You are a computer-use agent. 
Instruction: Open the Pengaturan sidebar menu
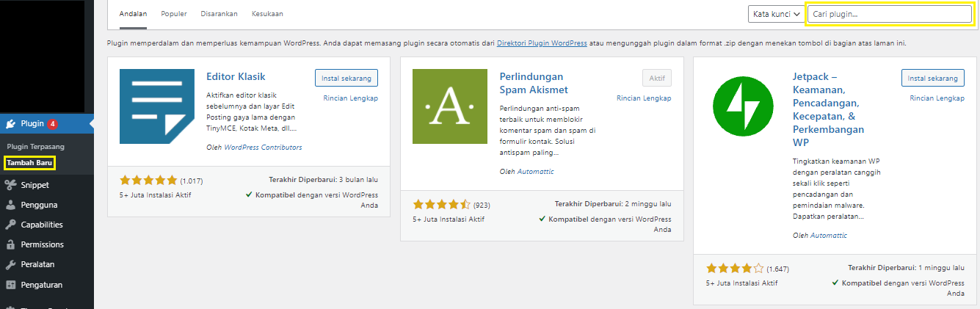tap(47, 284)
